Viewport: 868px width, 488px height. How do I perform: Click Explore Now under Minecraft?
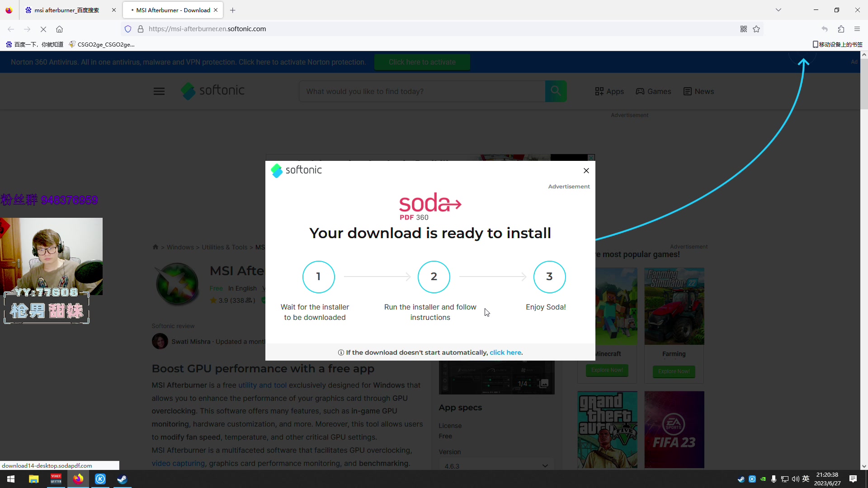click(x=607, y=370)
